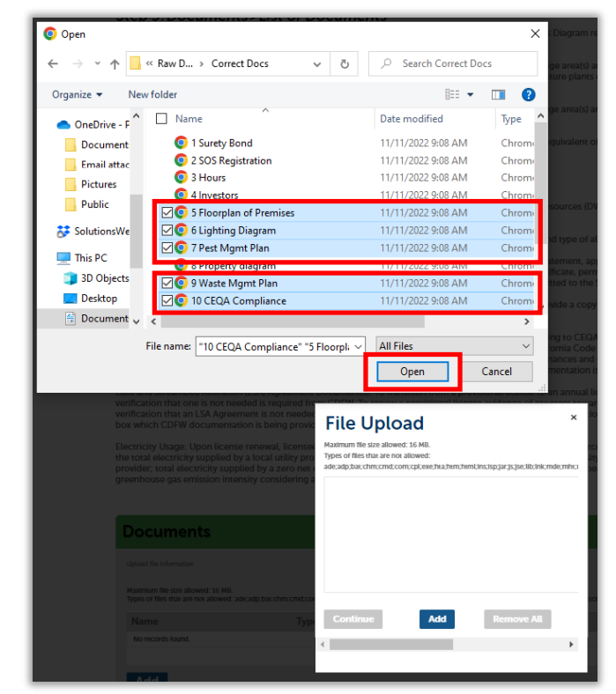Sort by the Name column header
The height and width of the screenshot is (694, 616).
(x=189, y=119)
